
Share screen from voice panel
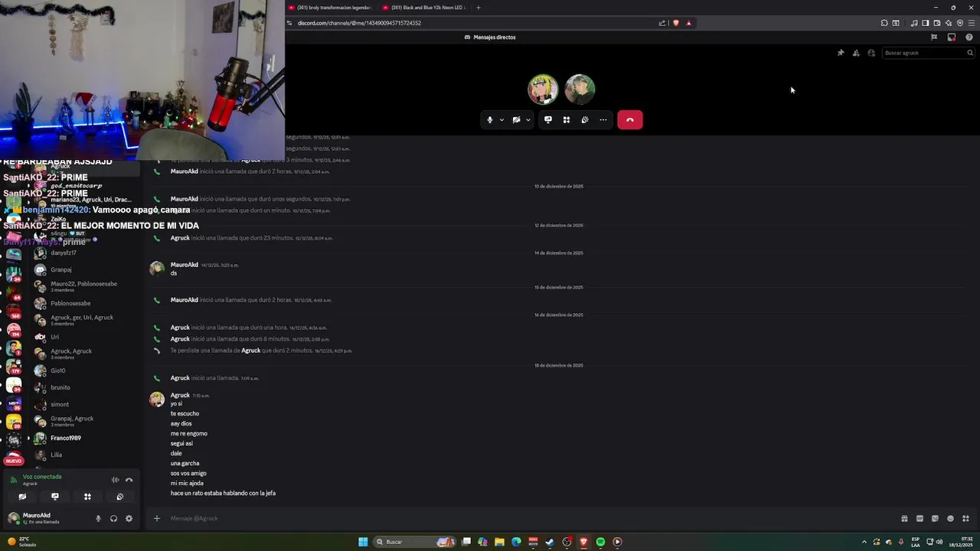(x=54, y=497)
